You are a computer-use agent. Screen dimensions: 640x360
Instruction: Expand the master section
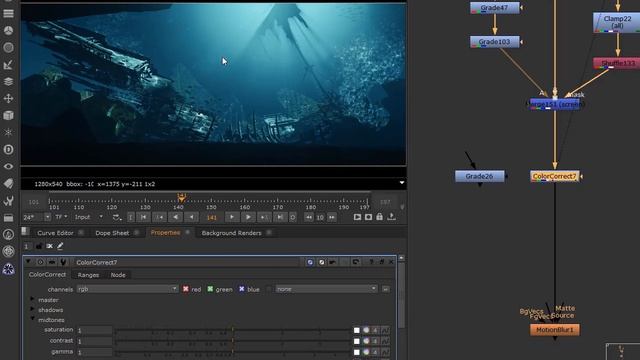tap(32, 299)
